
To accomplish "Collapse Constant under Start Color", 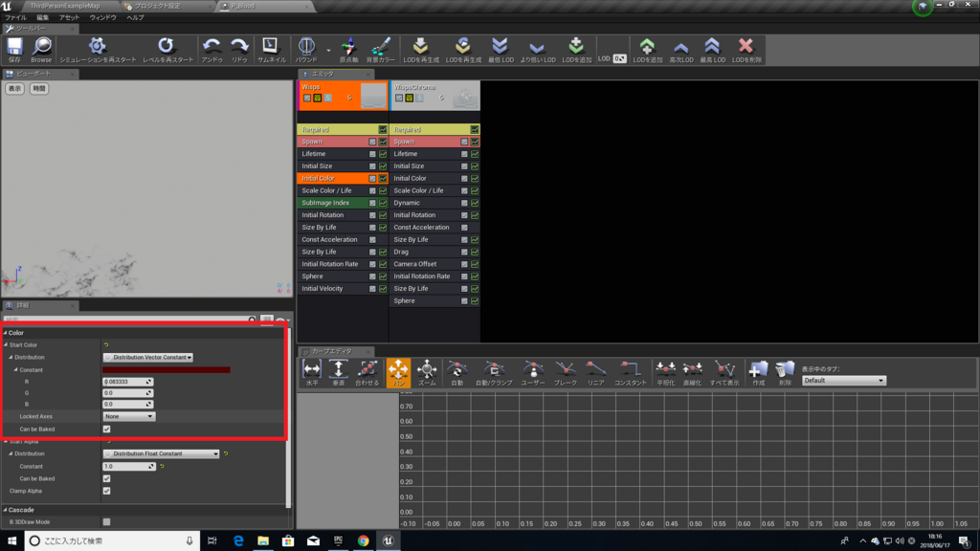I will tap(15, 370).
